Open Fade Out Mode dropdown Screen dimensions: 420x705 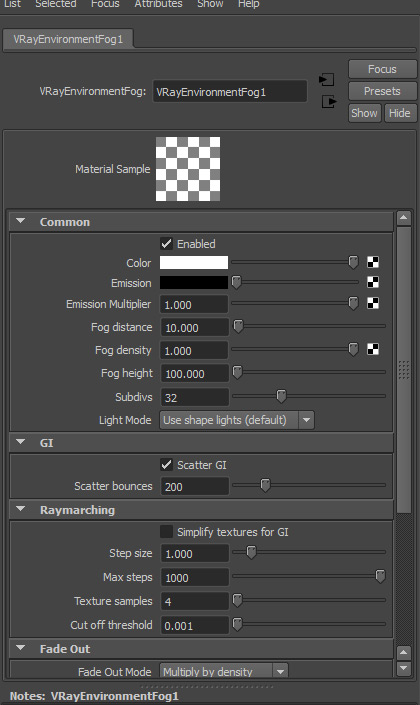tap(224, 672)
